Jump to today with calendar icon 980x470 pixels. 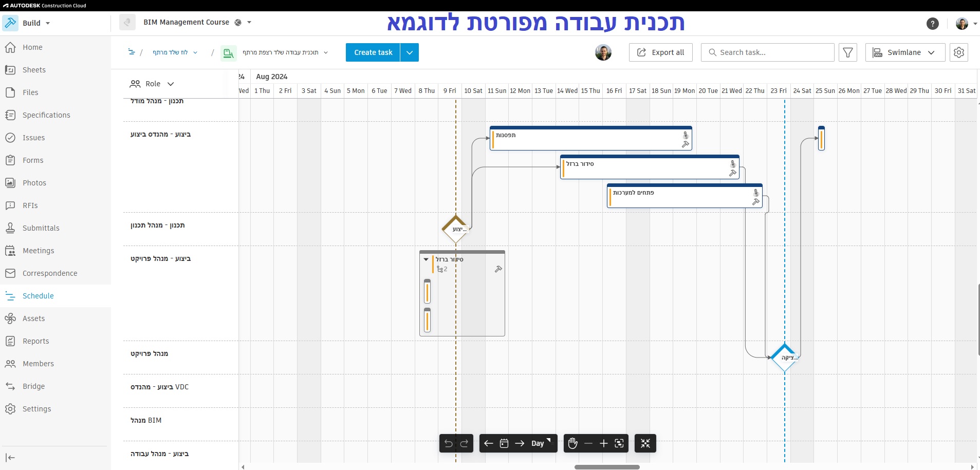[504, 443]
